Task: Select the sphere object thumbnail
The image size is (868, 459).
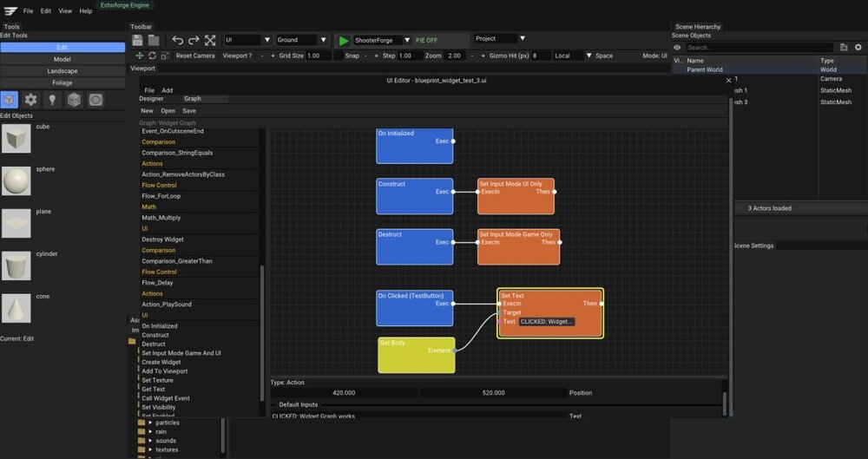Action: tap(16, 180)
